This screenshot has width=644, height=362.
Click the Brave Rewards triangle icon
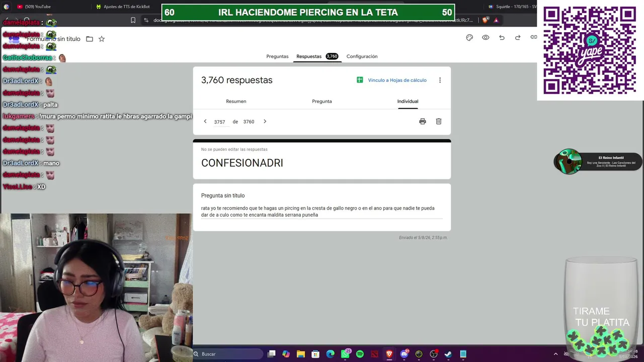click(496, 20)
